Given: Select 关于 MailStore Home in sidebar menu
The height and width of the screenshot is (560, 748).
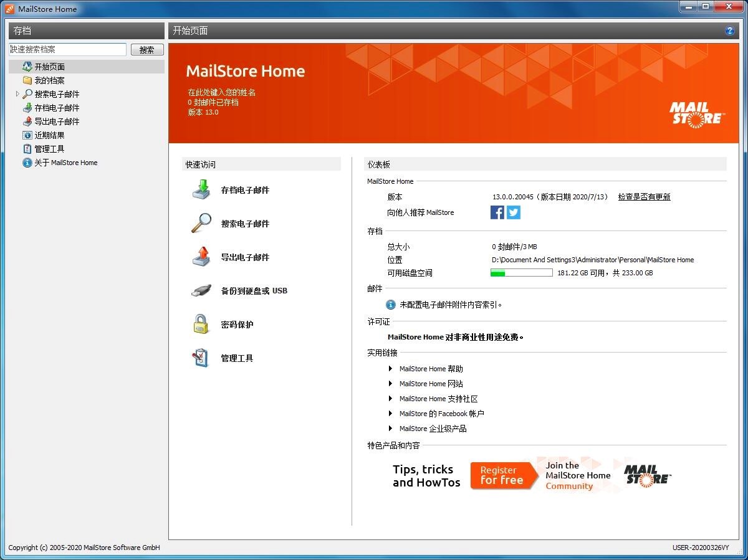Looking at the screenshot, I should pos(64,163).
